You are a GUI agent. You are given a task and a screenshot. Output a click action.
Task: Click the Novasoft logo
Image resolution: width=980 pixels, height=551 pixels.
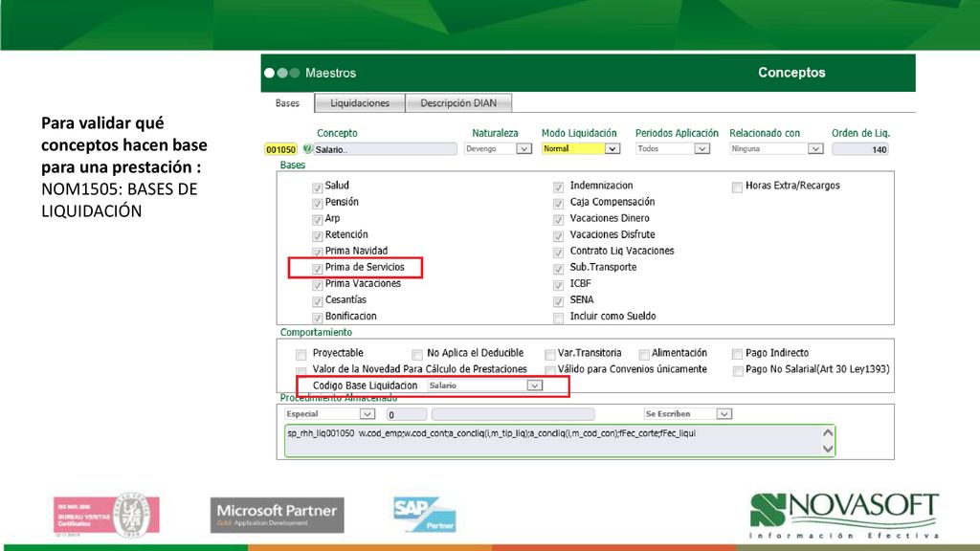click(844, 516)
